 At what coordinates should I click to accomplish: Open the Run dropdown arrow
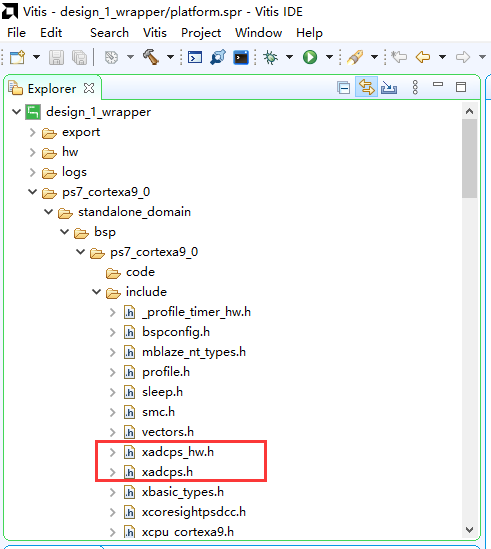tap(329, 57)
